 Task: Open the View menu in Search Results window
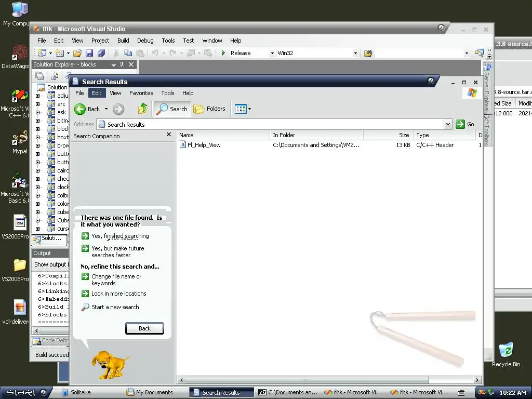tap(115, 93)
